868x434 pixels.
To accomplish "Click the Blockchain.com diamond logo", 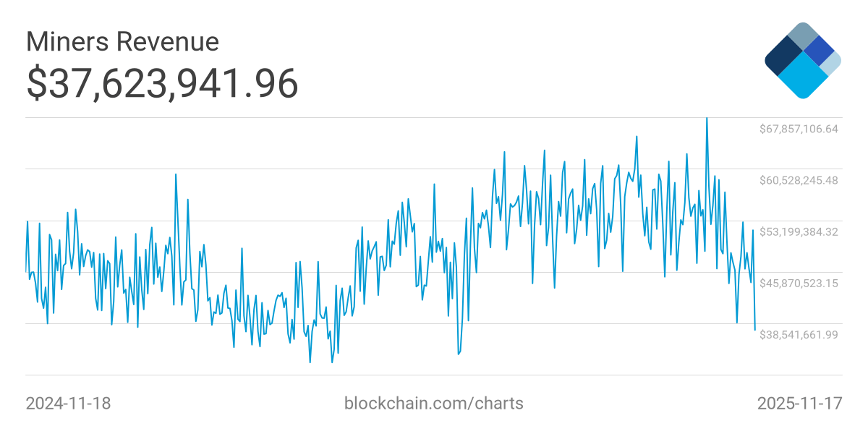I will [x=802, y=61].
